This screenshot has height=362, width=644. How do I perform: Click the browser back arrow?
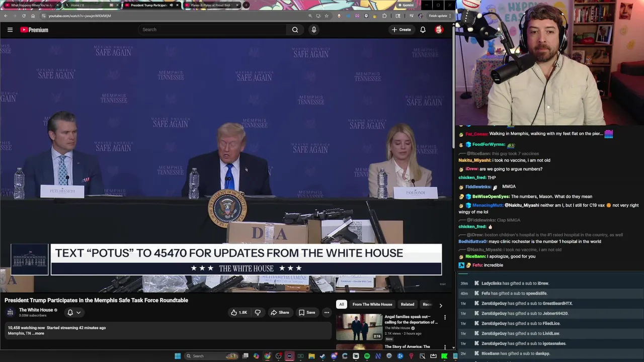pyautogui.click(x=6, y=16)
